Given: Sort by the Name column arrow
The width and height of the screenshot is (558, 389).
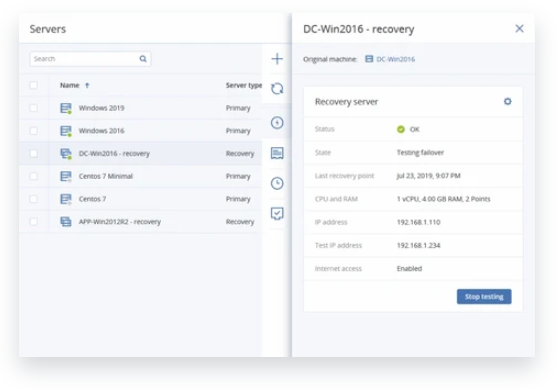Looking at the screenshot, I should click(x=87, y=85).
